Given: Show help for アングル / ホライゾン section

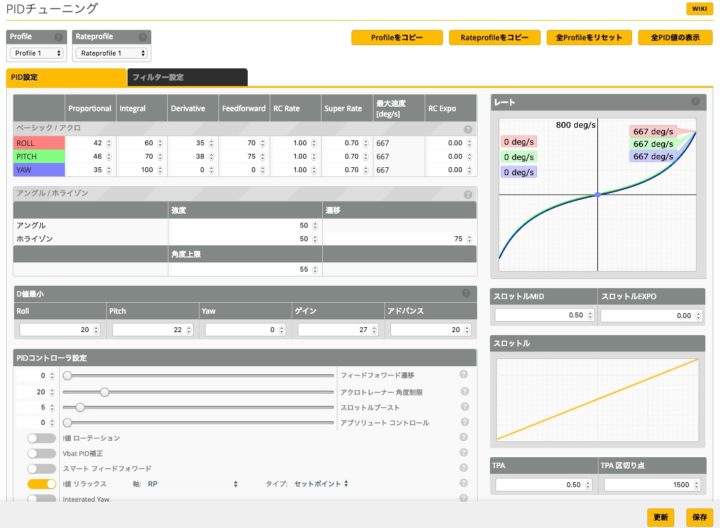Looking at the screenshot, I should (467, 194).
